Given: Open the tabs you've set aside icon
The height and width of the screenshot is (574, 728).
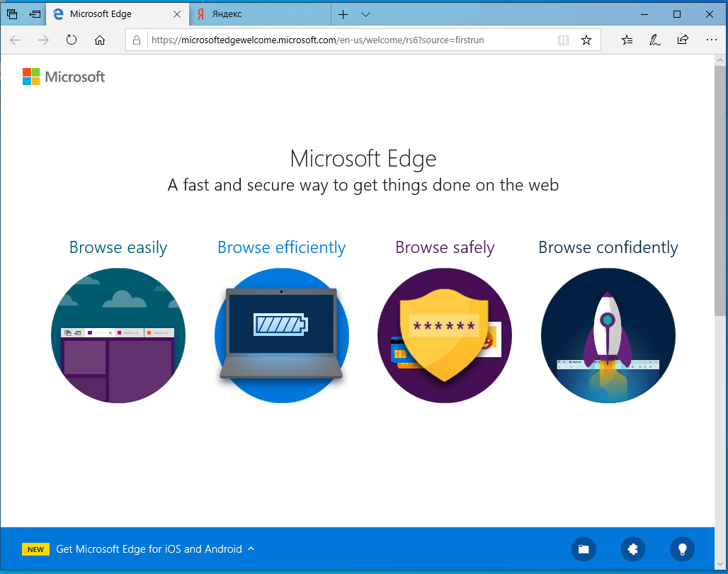Looking at the screenshot, I should pyautogui.click(x=12, y=14).
